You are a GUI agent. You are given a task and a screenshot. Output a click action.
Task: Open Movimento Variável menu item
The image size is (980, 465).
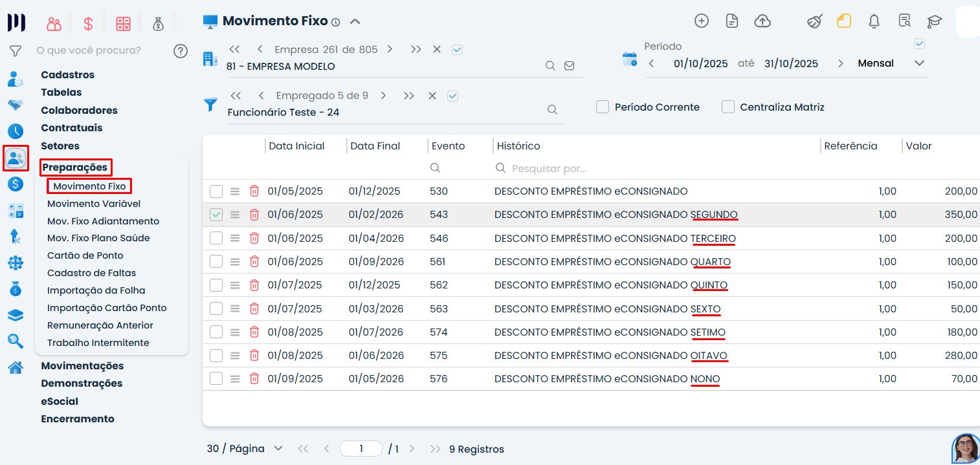pyautogui.click(x=94, y=204)
